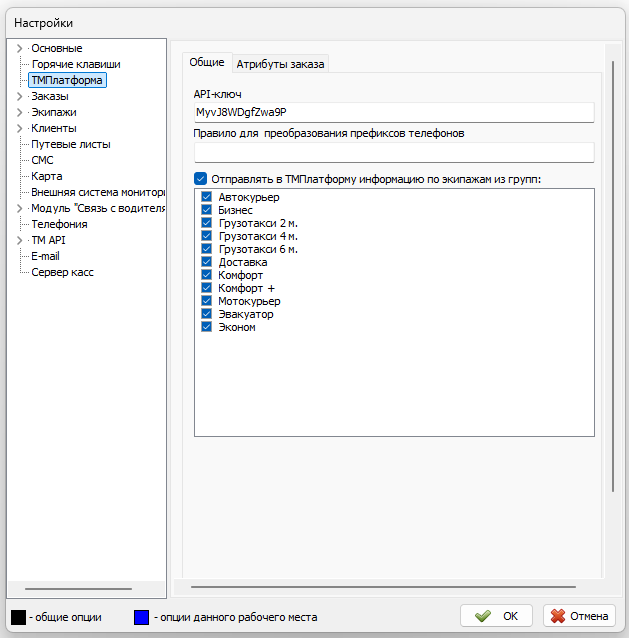Click the phone prefix conversion rule field
This screenshot has width=629, height=638.
click(393, 152)
